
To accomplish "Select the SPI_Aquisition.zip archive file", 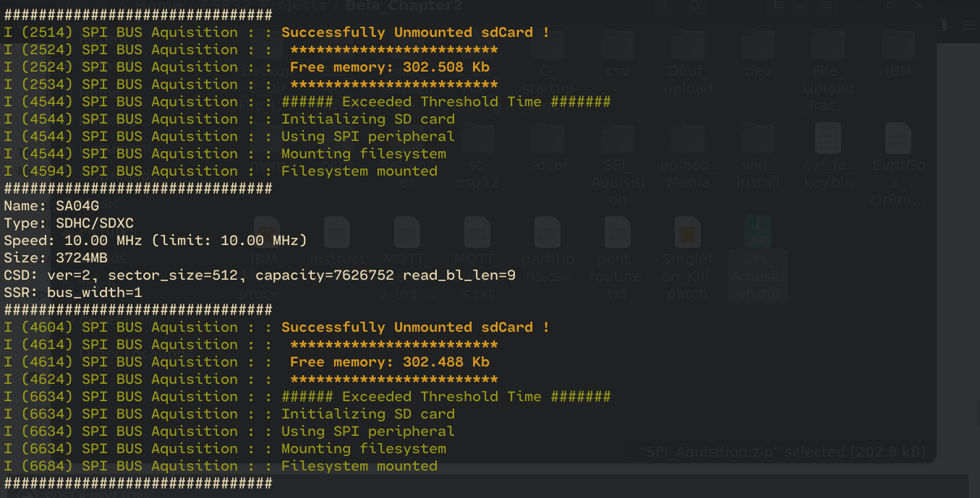I will pos(757,258).
